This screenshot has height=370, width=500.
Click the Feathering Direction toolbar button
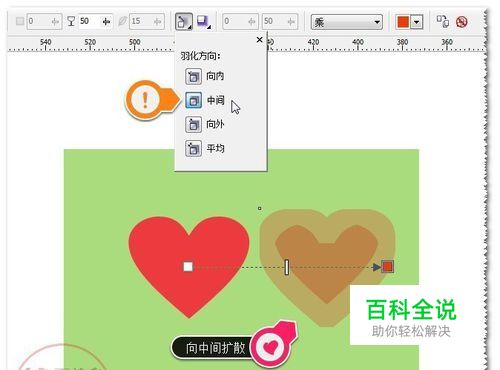coord(184,22)
